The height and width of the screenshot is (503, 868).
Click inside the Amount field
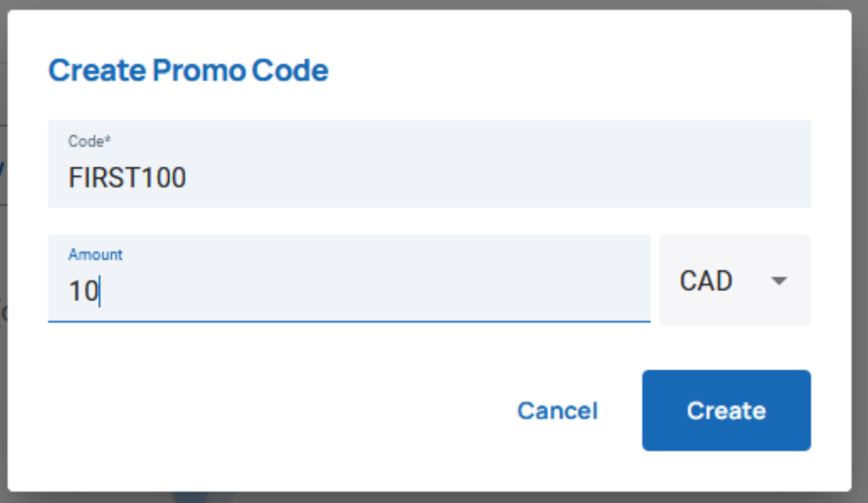point(349,278)
